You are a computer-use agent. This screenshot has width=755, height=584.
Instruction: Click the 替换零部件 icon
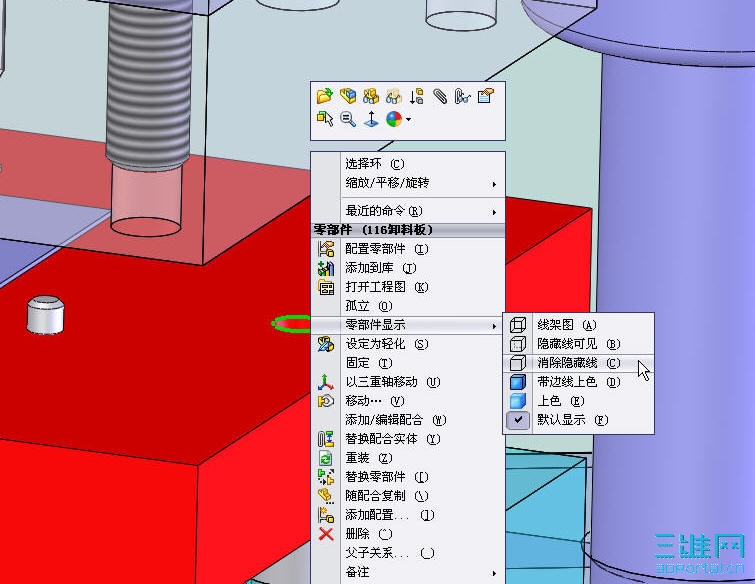tap(326, 477)
